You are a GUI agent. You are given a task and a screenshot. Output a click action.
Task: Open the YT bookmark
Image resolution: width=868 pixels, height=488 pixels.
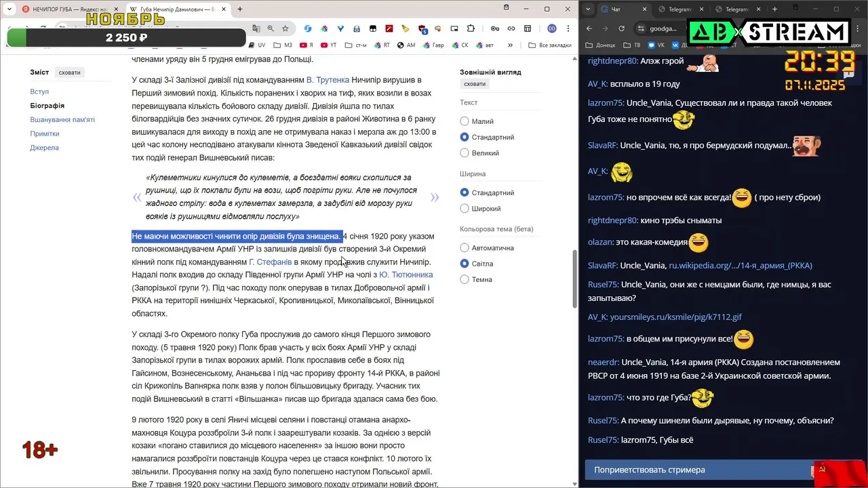click(x=328, y=45)
